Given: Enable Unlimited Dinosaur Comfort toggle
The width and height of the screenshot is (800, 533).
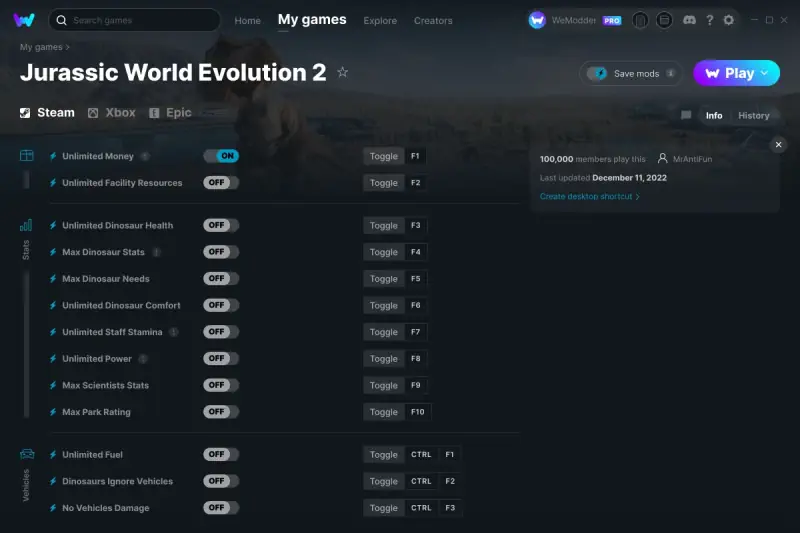Looking at the screenshot, I should pyautogui.click(x=221, y=305).
